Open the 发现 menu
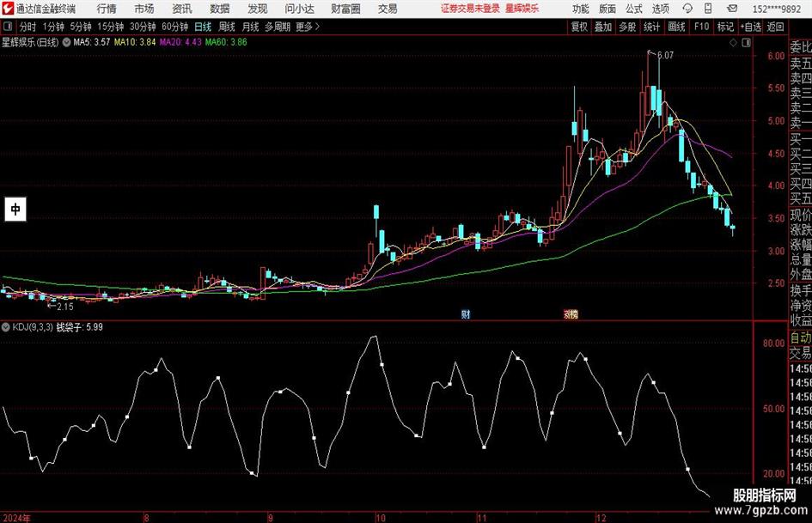This screenshot has height=523, width=812. pyautogui.click(x=258, y=9)
